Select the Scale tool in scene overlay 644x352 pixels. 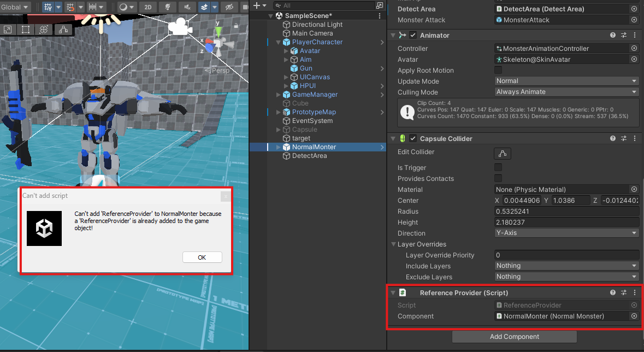pyautogui.click(x=8, y=30)
